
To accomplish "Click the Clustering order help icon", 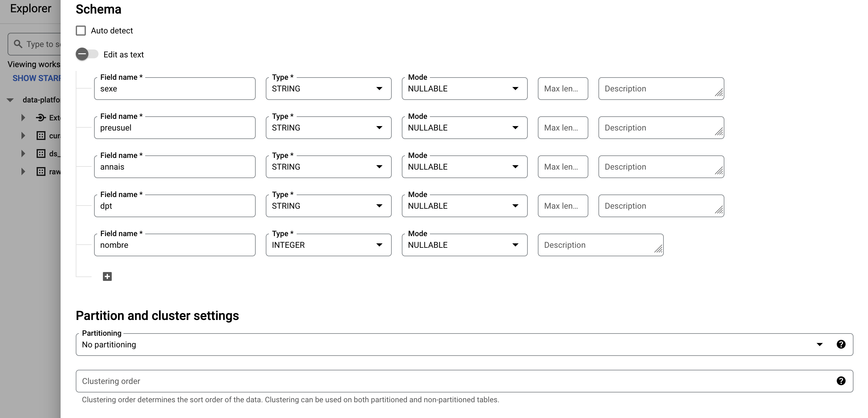I will pyautogui.click(x=841, y=380).
